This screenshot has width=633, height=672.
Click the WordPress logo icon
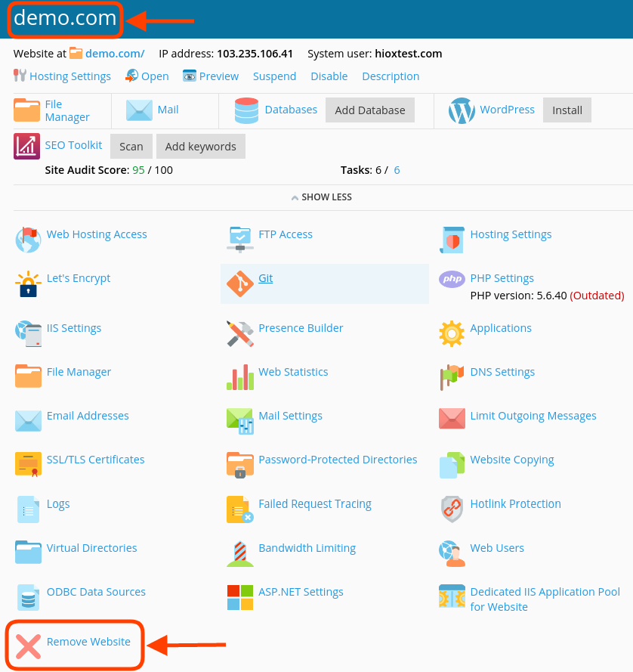click(x=462, y=110)
